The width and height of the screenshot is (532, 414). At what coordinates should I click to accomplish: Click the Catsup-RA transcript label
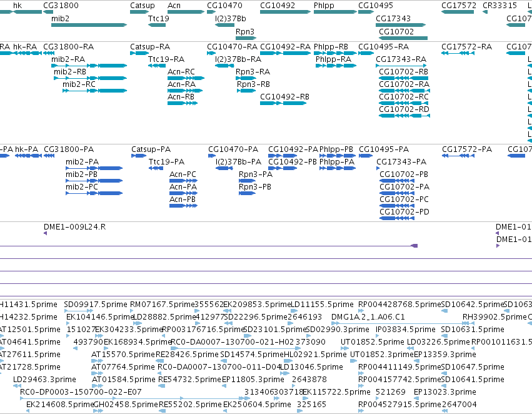(x=150, y=47)
